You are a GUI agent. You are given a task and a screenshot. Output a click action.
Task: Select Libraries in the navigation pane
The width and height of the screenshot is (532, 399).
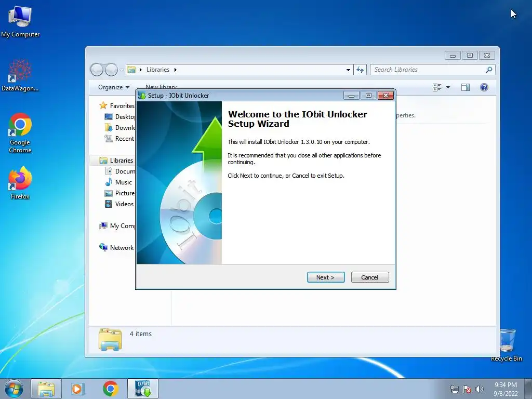click(116, 161)
